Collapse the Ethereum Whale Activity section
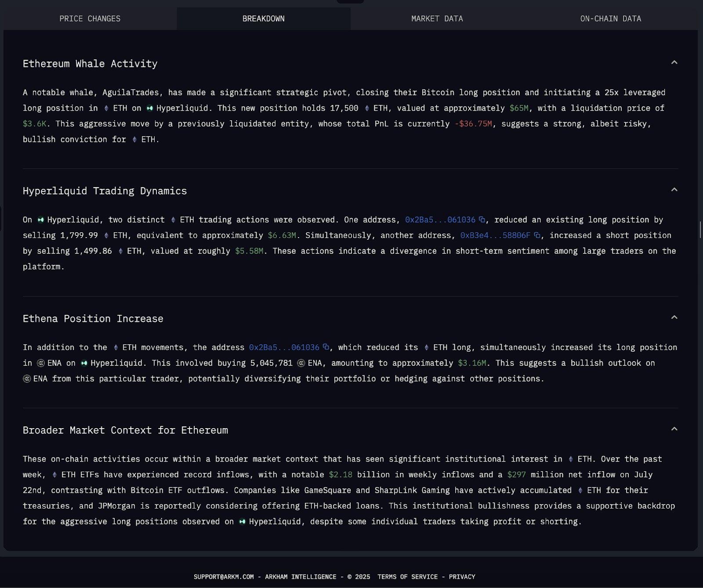The height and width of the screenshot is (588, 703). [x=674, y=63]
